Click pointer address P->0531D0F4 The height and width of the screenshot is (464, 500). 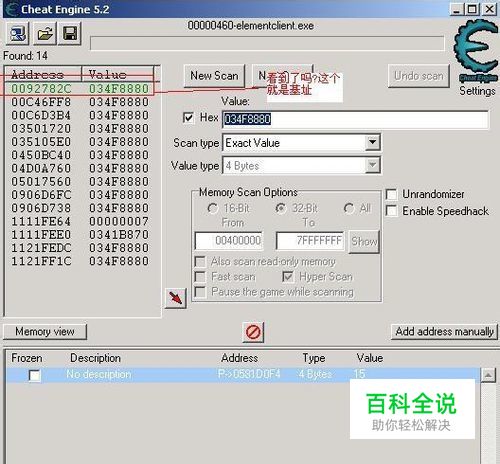249,374
